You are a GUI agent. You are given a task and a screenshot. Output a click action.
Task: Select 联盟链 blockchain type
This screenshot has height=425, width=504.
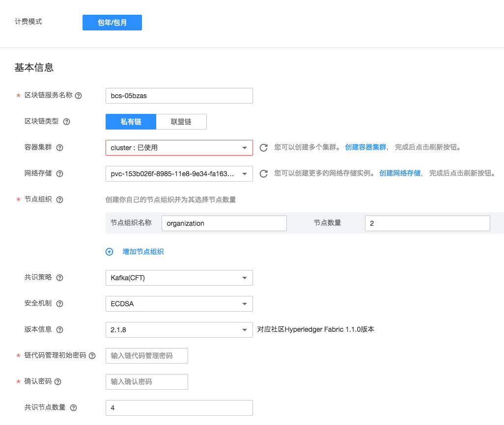[x=181, y=122]
